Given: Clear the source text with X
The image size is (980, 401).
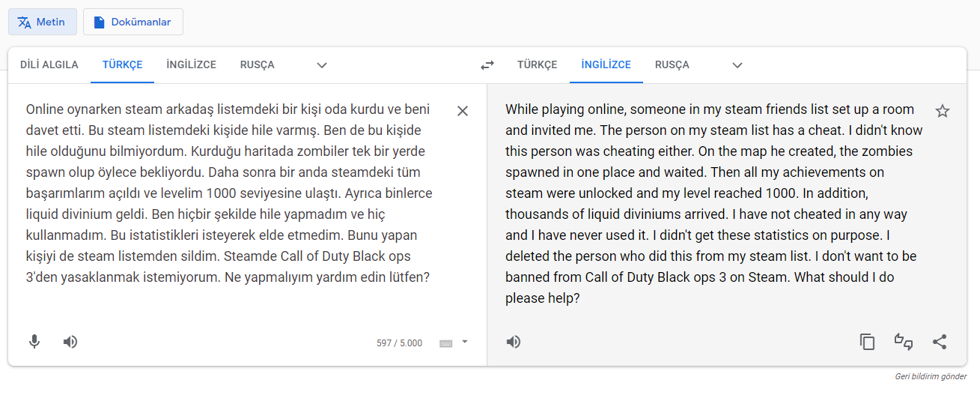Looking at the screenshot, I should click(463, 111).
